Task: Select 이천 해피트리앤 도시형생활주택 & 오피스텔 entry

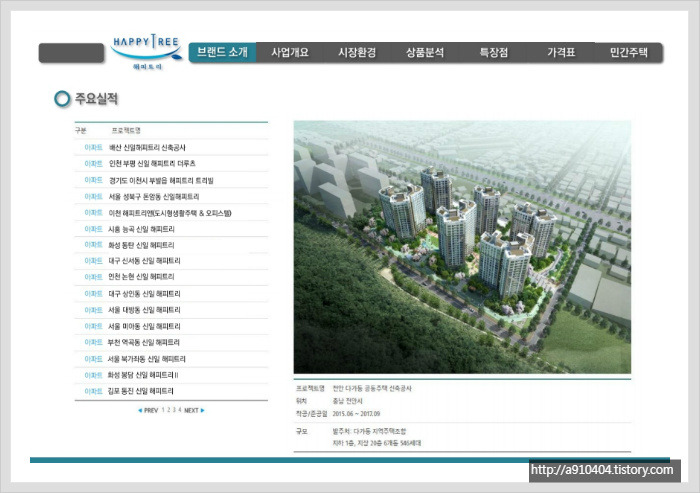Action: 171,213
